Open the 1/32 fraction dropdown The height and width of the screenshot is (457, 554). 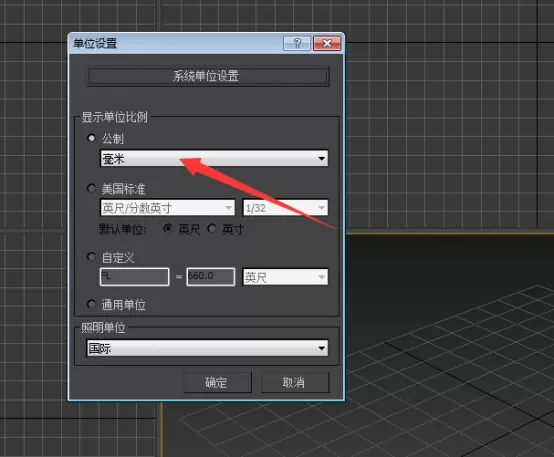[285, 208]
